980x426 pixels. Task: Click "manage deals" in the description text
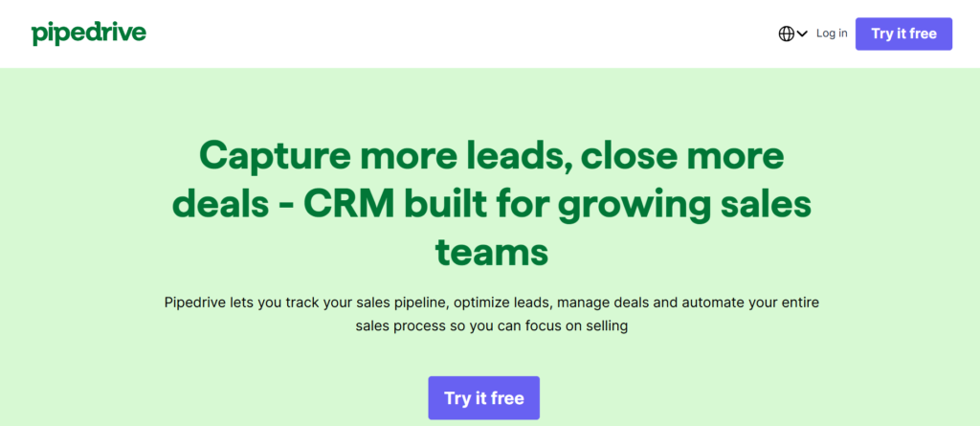pos(604,303)
